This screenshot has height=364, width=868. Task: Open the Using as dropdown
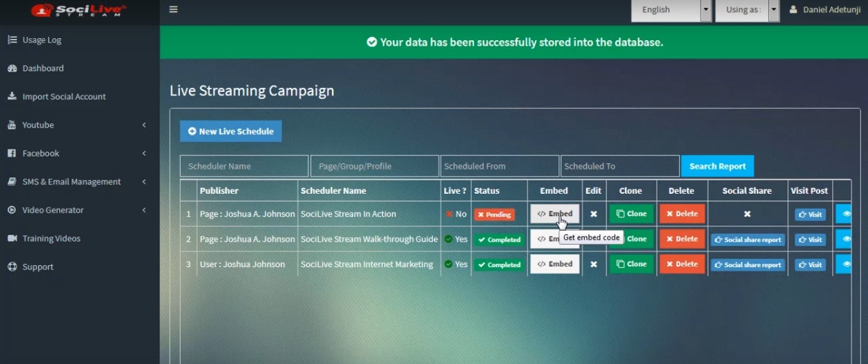tap(747, 10)
